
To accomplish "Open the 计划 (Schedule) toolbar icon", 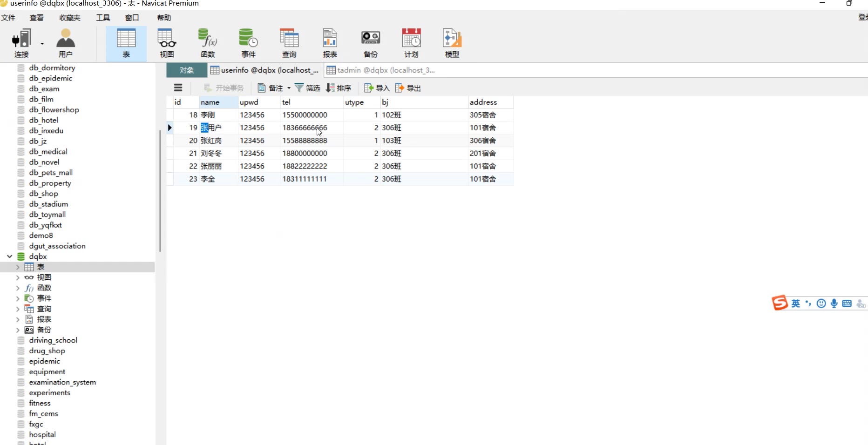I will tap(411, 43).
